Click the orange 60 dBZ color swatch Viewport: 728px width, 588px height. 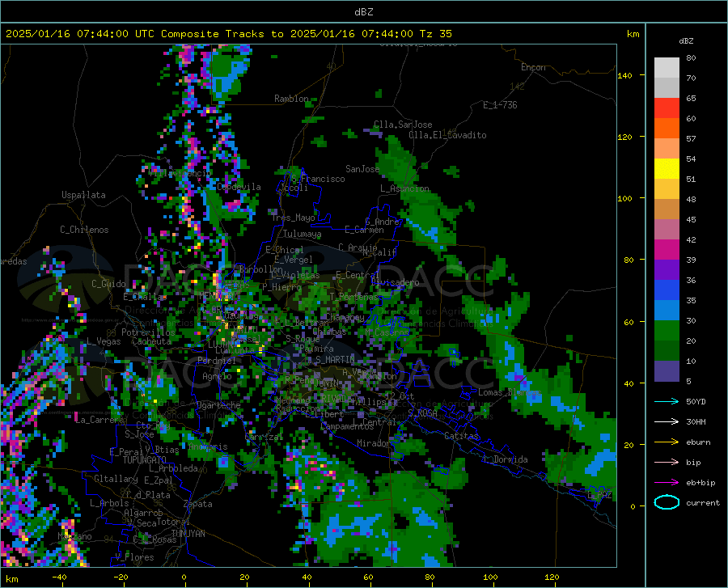click(667, 128)
